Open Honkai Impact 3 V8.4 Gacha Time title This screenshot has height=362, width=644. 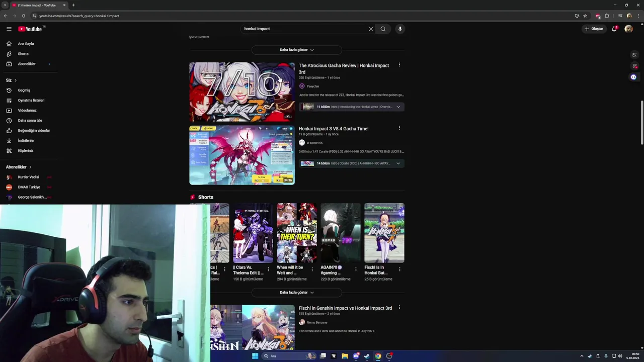[x=334, y=129]
